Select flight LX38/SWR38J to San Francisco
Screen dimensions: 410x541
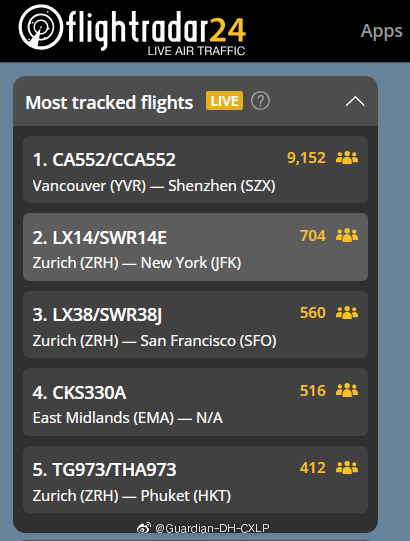point(195,324)
